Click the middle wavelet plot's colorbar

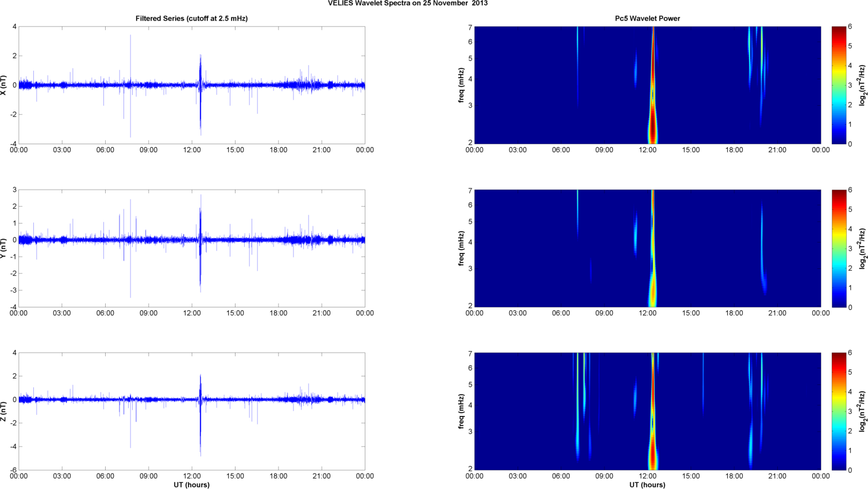[x=839, y=248]
